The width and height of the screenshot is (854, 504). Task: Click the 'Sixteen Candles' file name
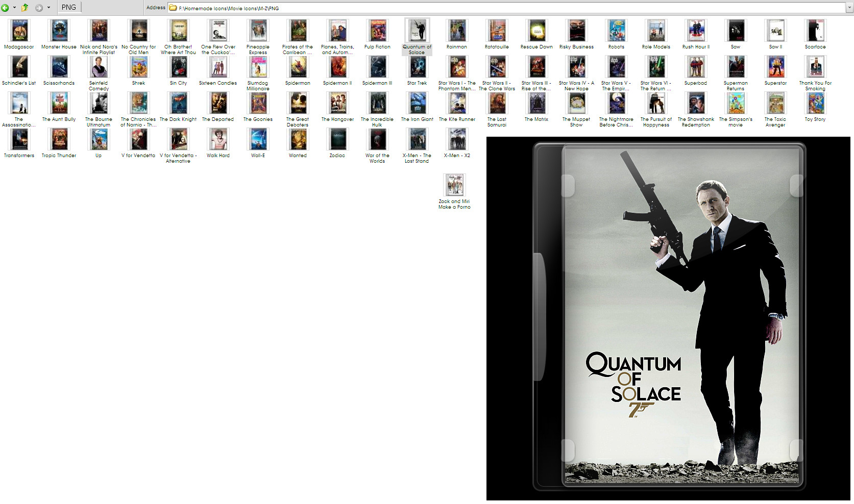218,83
